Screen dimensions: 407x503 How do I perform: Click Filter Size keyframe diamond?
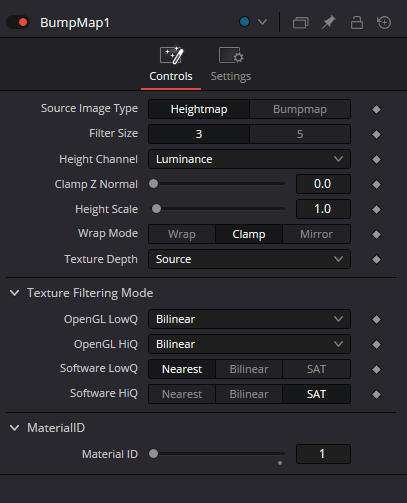tap(376, 134)
